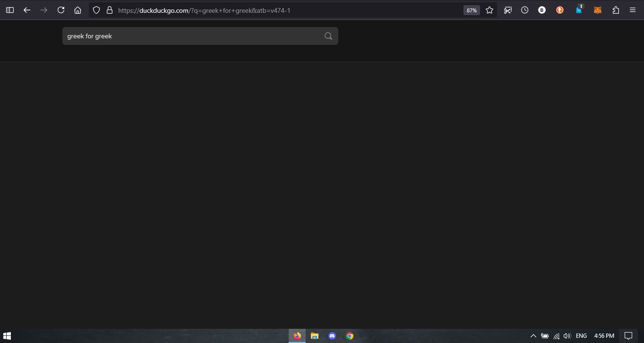Open the blue extension with badge 1
The width and height of the screenshot is (644, 343).
point(579,9)
